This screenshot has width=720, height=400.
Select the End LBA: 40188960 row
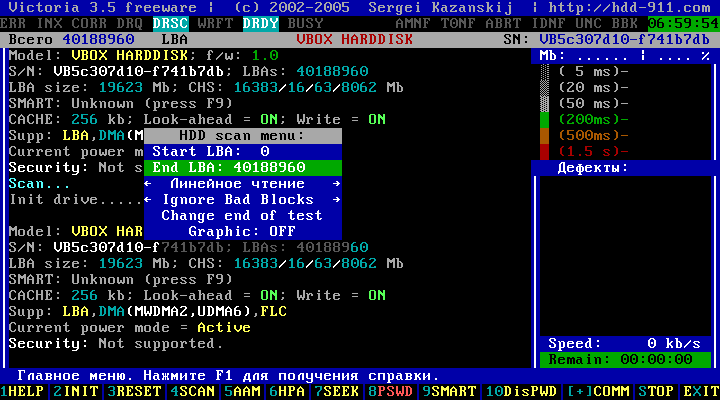click(243, 168)
